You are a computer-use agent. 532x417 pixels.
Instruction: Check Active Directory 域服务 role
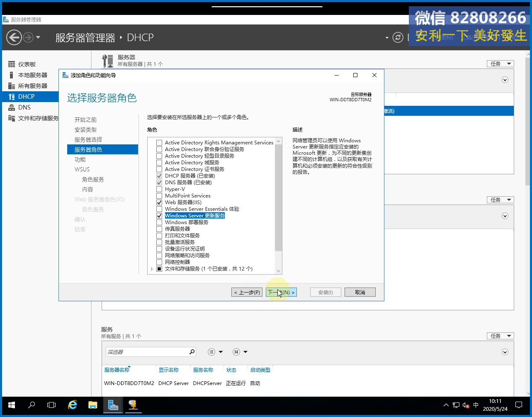point(159,163)
